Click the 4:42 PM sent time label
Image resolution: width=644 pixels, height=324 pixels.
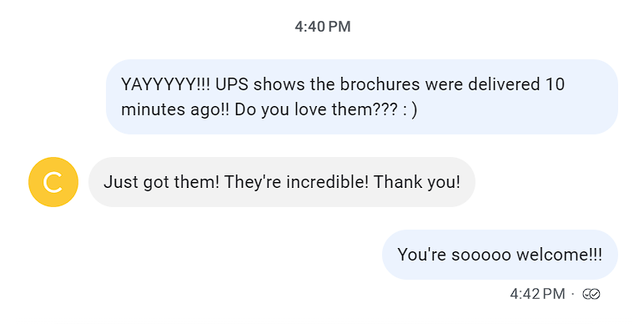(x=537, y=294)
